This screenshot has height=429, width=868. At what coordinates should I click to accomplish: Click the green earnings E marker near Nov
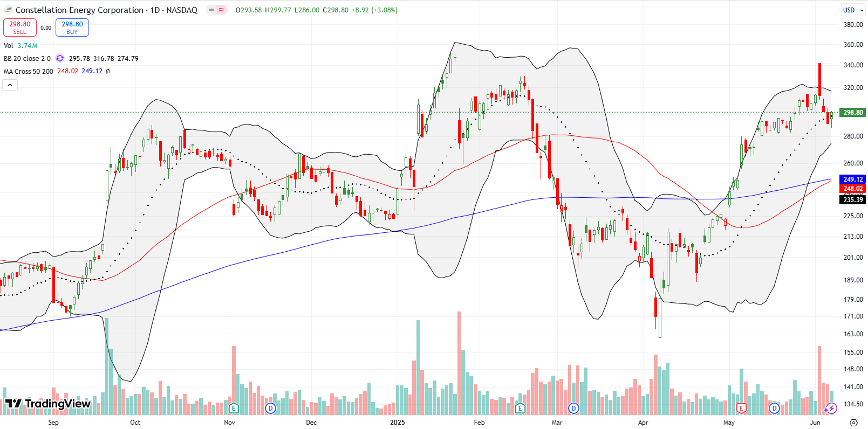[x=234, y=408]
